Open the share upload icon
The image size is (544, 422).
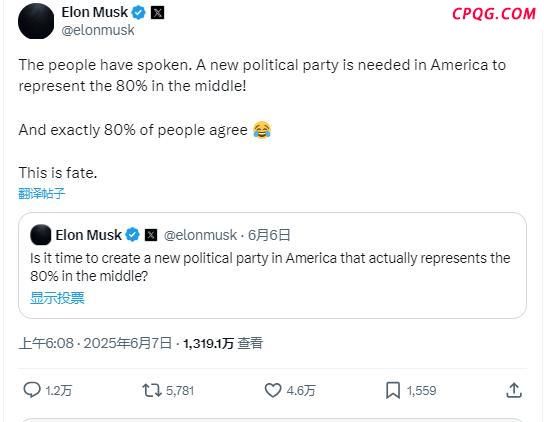tap(514, 390)
